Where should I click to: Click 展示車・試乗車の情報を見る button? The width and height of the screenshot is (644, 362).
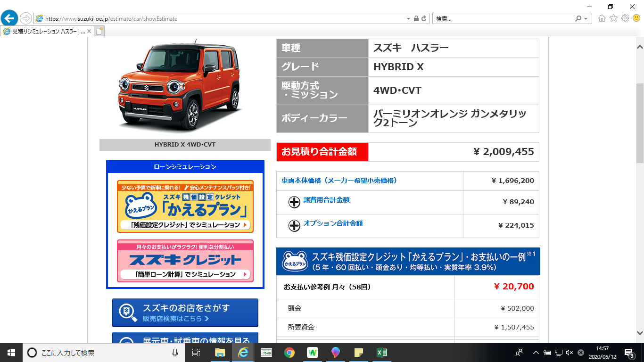[185, 337]
